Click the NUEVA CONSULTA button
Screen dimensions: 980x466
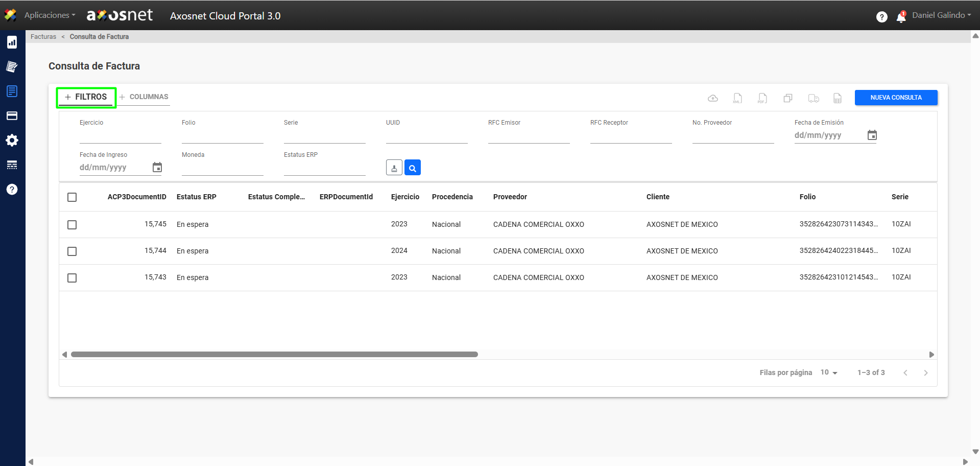coord(896,98)
